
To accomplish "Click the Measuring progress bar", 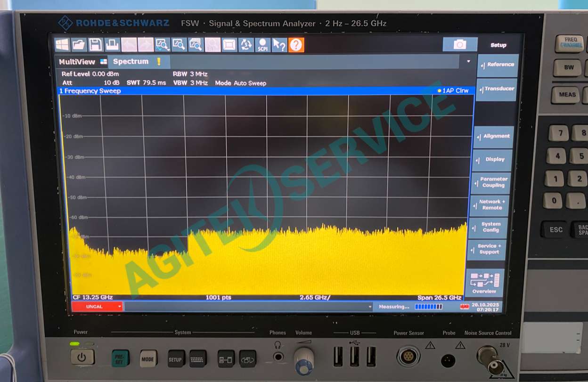I will click(428, 307).
